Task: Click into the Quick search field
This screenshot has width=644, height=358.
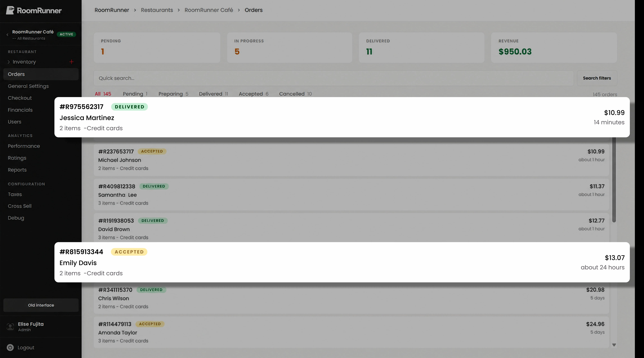Action: coord(334,78)
